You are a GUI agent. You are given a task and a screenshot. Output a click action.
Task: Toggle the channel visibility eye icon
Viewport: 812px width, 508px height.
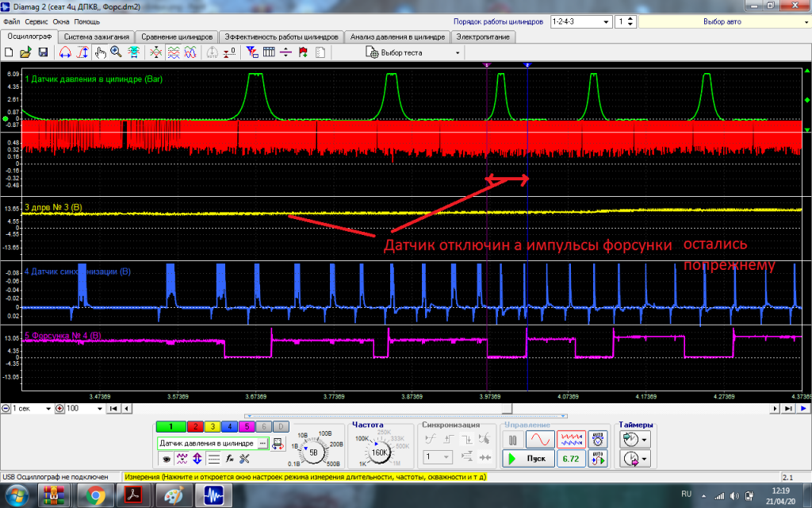click(x=167, y=459)
